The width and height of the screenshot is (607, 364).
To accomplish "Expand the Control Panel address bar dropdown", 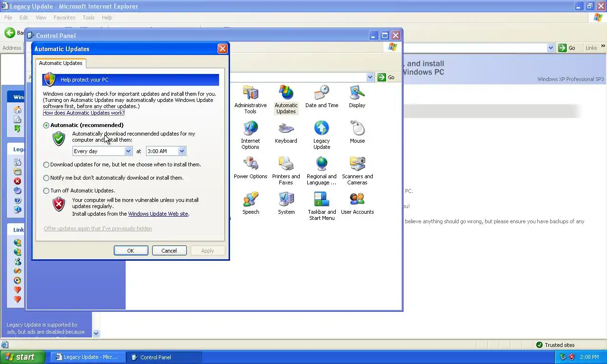I will tap(370, 77).
